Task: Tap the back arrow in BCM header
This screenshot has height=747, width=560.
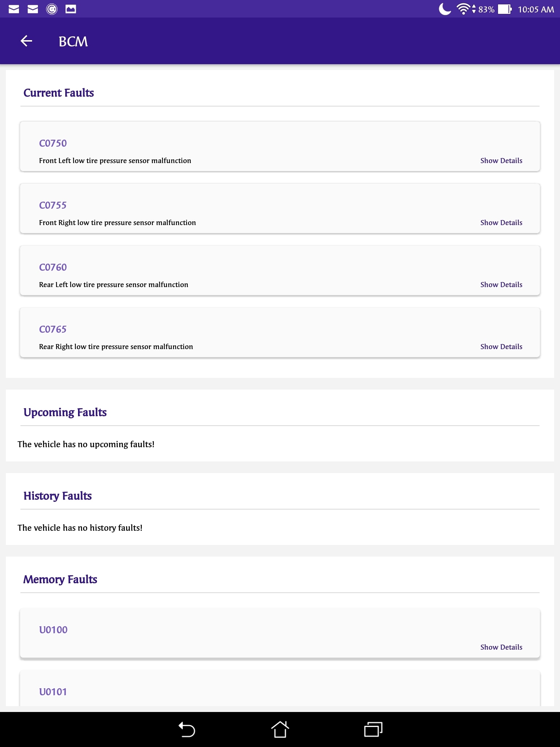Action: (x=26, y=41)
